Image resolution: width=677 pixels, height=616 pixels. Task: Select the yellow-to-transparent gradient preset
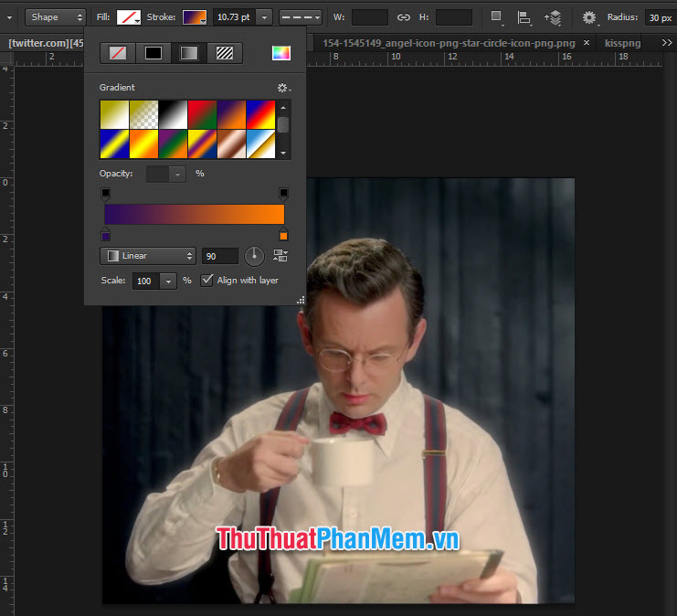click(x=143, y=114)
